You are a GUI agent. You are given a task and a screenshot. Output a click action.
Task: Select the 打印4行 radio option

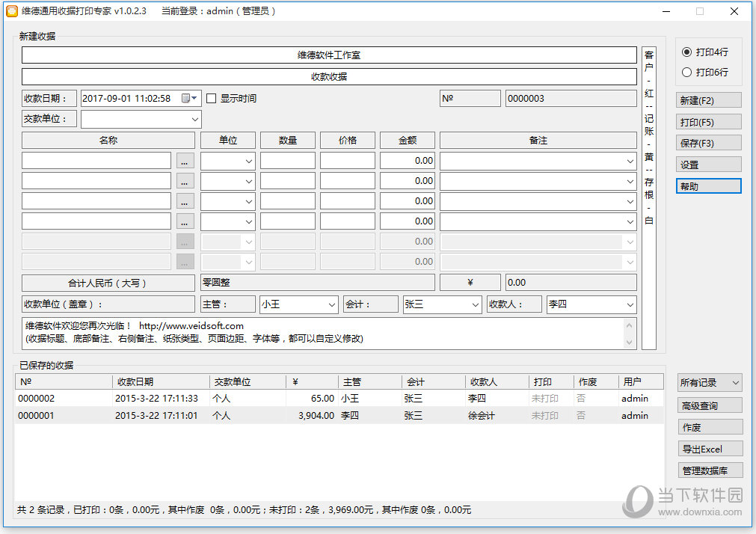coord(686,52)
